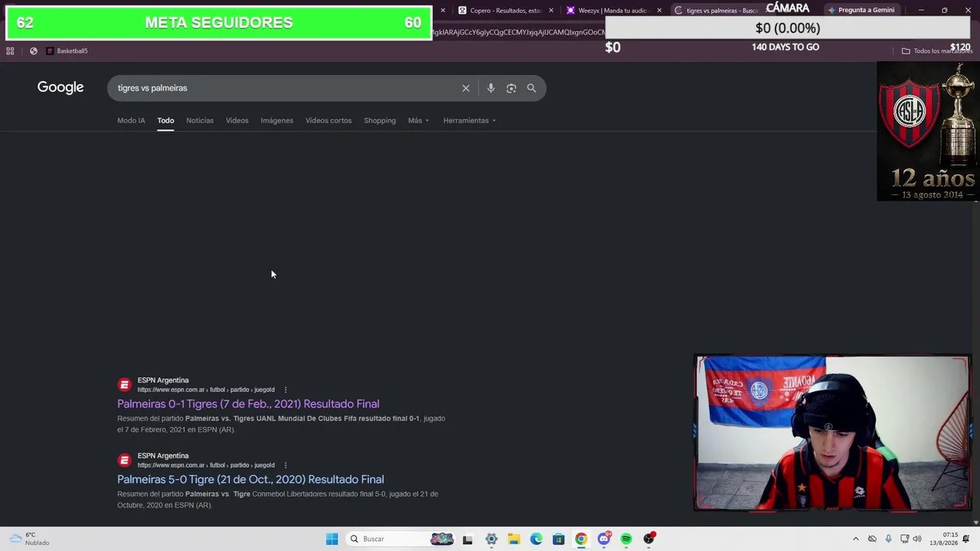Select the 'tigres vs palmeiras' browser tab
Image resolution: width=980 pixels, height=551 pixels.
717,11
